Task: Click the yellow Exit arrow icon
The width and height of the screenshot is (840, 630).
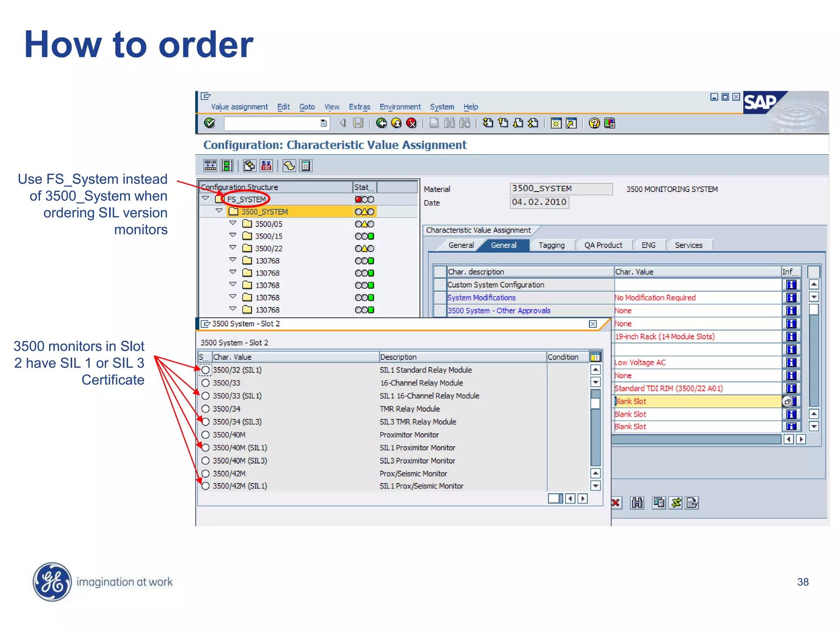Action: [396, 123]
